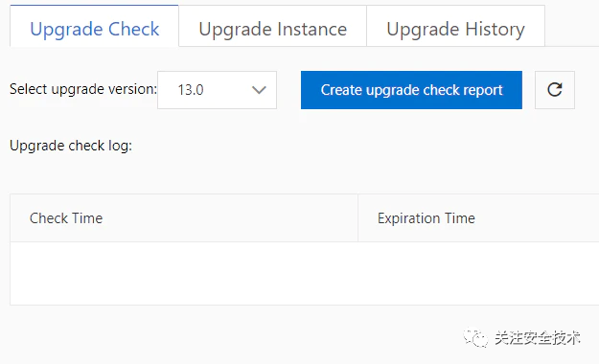Image resolution: width=599 pixels, height=364 pixels.
Task: Click the Expiration Time column header
Action: pos(426,218)
